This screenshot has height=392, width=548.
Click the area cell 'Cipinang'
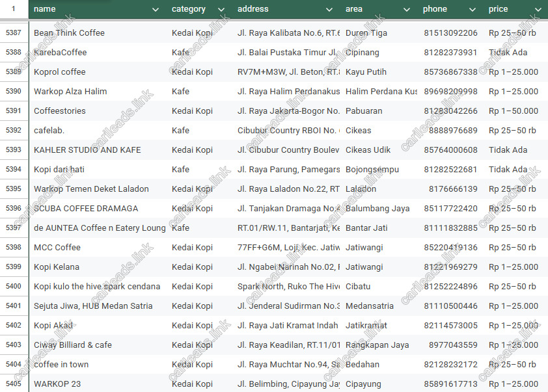[380, 53]
